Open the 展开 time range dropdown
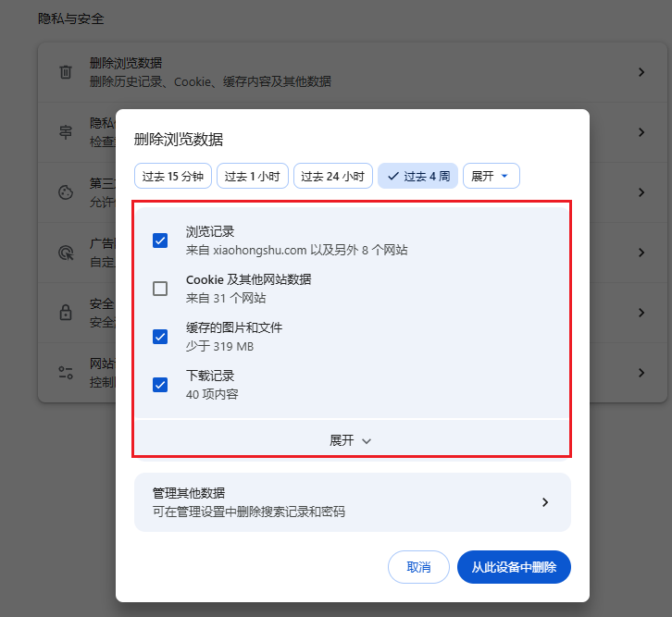 tap(492, 176)
